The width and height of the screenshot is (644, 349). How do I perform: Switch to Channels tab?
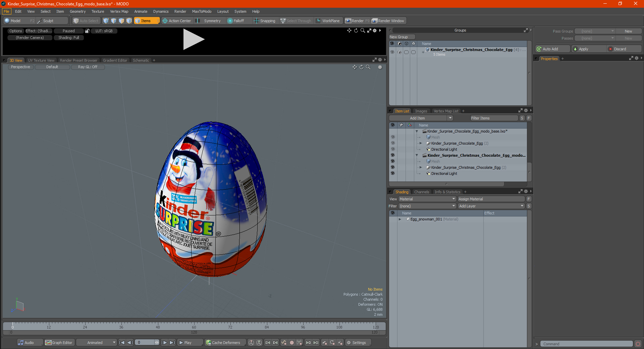coord(422,192)
